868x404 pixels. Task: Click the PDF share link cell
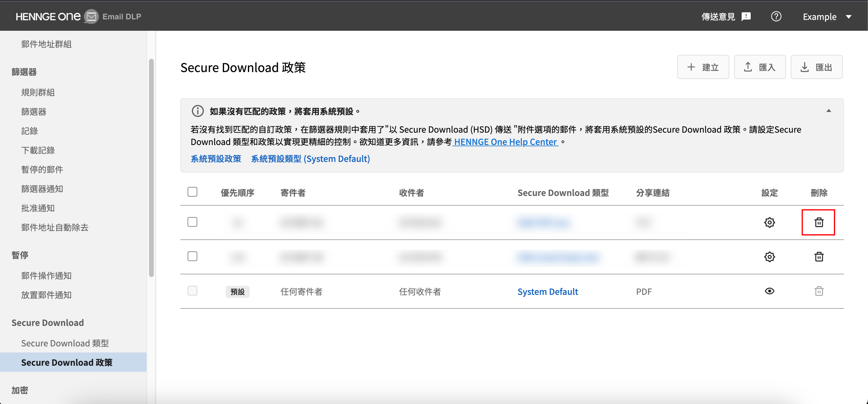(644, 292)
